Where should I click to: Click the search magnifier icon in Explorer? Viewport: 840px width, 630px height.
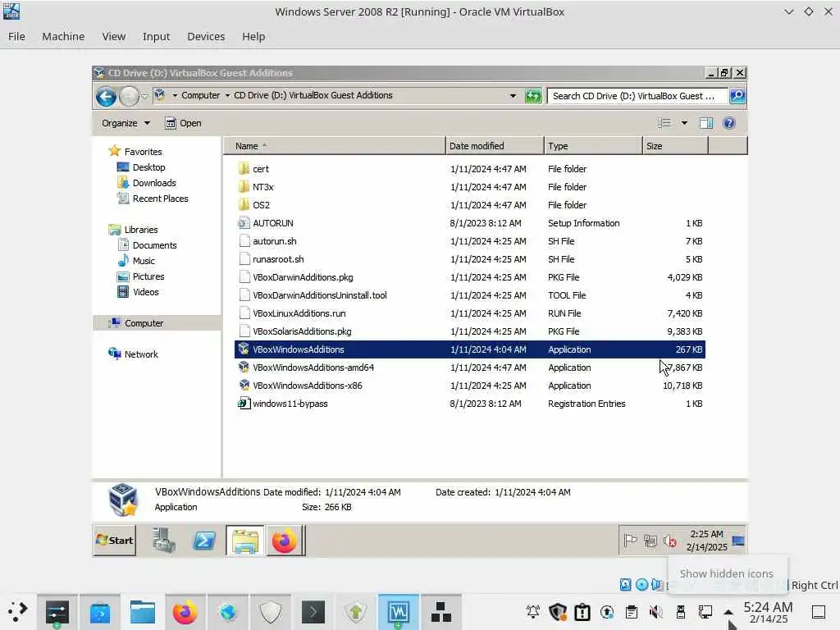point(737,96)
